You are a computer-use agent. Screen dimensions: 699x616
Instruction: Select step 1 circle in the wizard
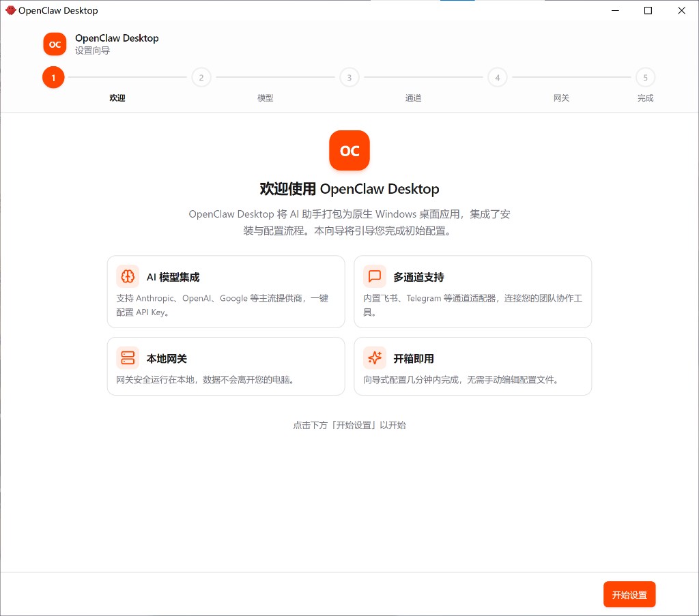coord(53,78)
